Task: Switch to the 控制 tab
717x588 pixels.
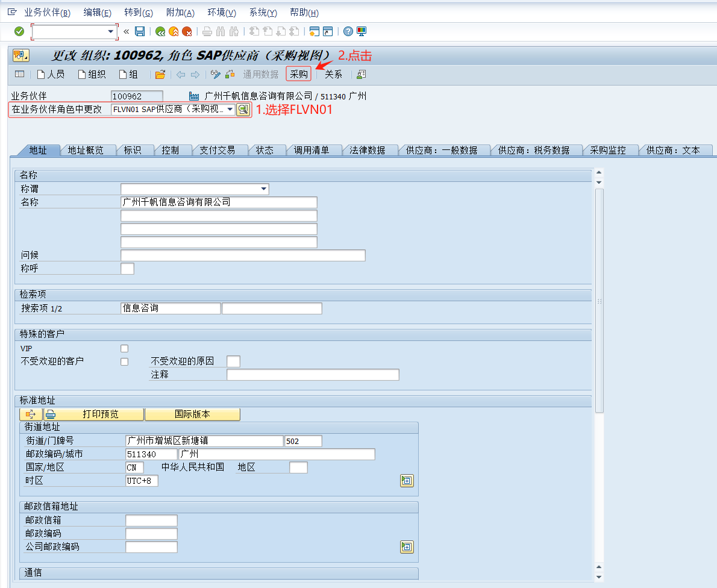Action: click(170, 151)
